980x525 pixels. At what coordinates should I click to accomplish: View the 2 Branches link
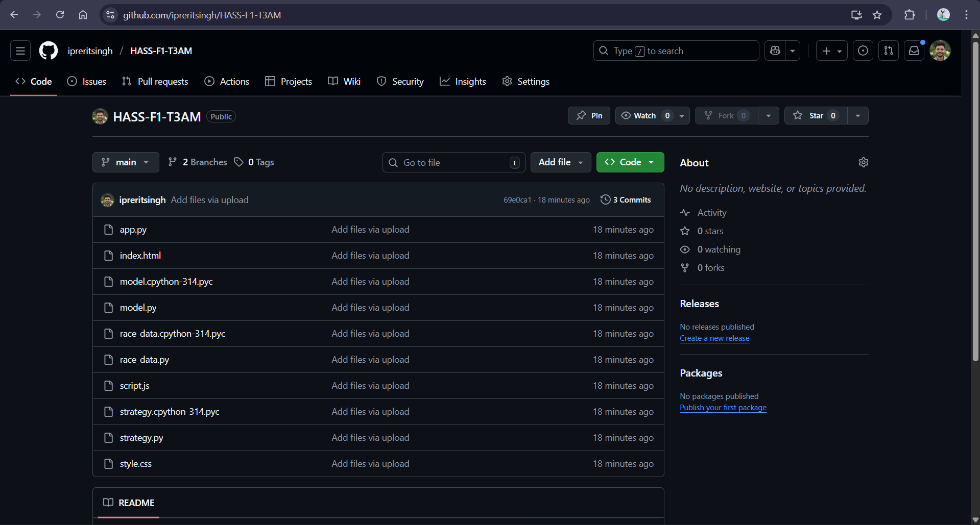click(198, 162)
